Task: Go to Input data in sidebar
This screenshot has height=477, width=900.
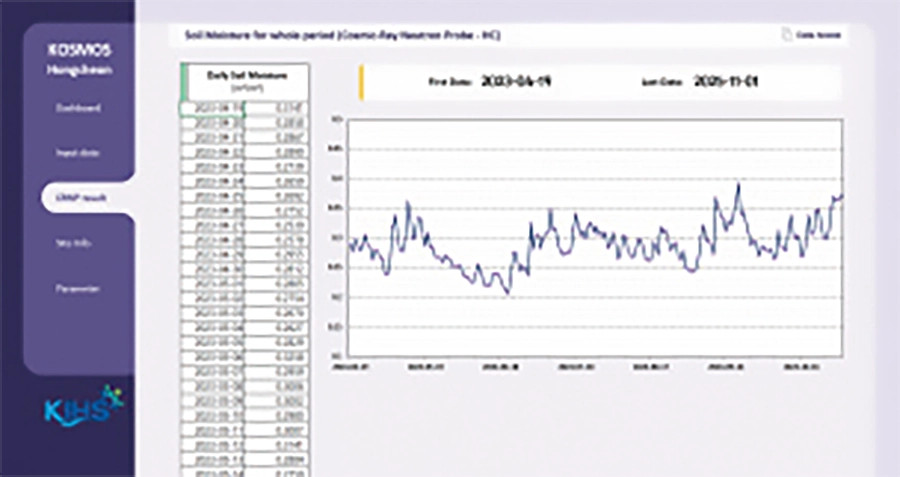Action: click(78, 153)
